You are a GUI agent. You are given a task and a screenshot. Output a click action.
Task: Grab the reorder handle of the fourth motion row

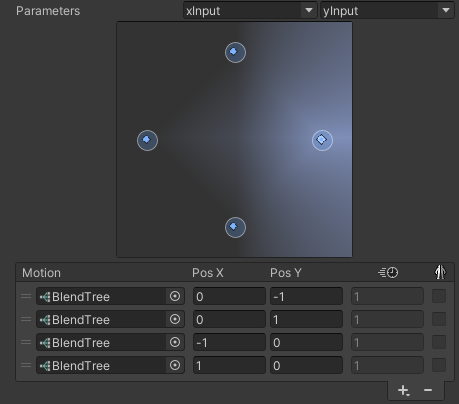(26, 365)
